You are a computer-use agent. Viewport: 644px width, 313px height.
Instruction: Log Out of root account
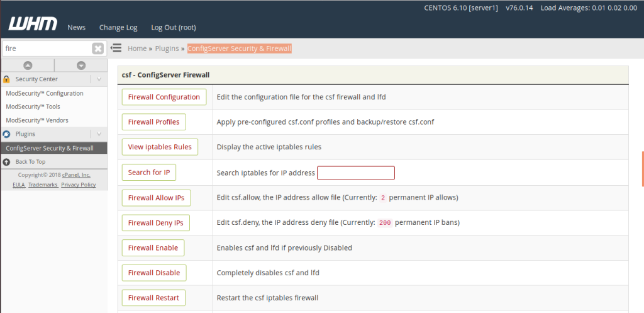coord(174,28)
